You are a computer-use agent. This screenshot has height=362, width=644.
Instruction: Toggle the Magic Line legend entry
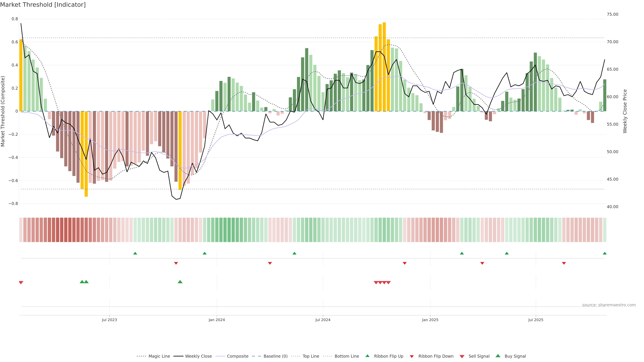click(x=159, y=356)
